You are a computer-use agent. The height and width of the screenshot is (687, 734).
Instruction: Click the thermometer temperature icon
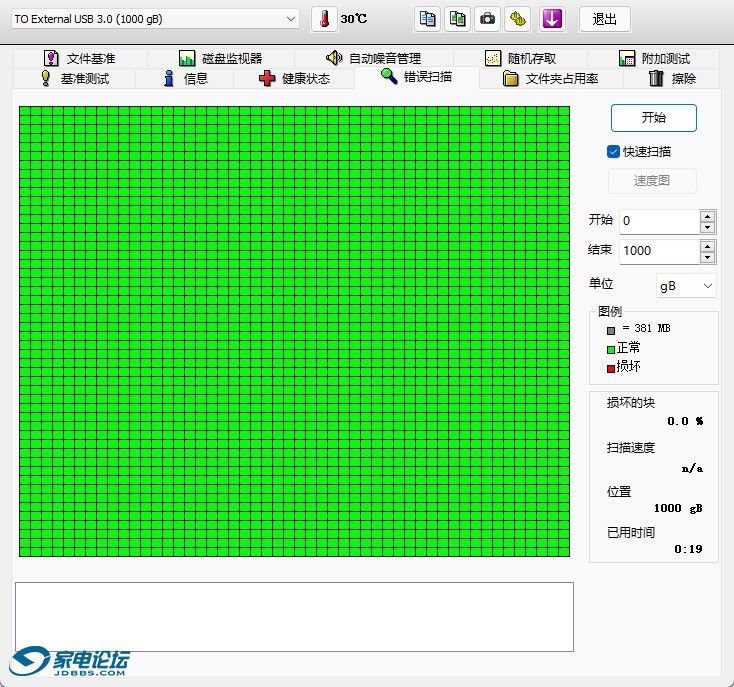point(324,19)
